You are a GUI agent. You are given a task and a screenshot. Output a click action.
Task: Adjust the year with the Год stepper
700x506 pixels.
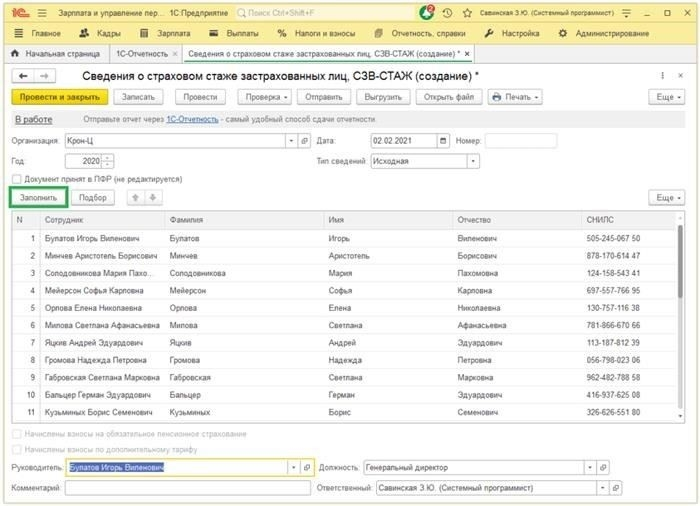[x=108, y=161]
